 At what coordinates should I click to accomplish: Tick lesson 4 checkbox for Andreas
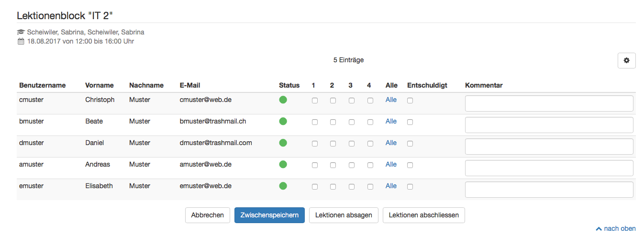point(370,165)
